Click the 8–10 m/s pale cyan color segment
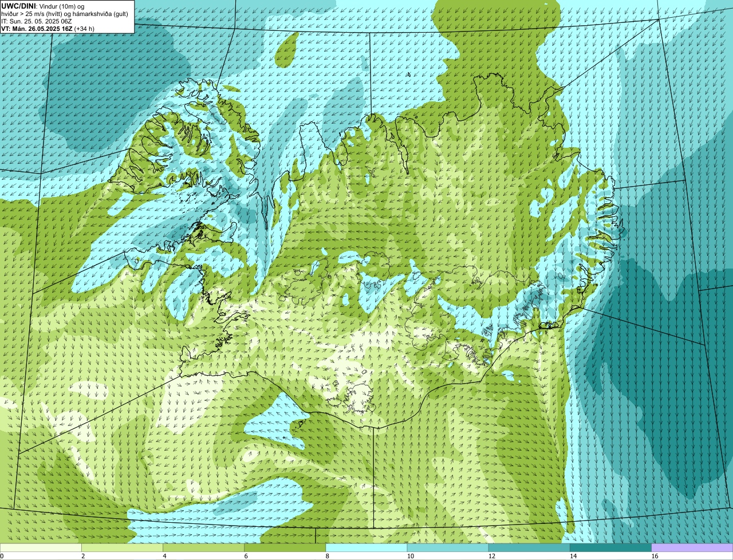The image size is (733, 560). click(x=366, y=547)
